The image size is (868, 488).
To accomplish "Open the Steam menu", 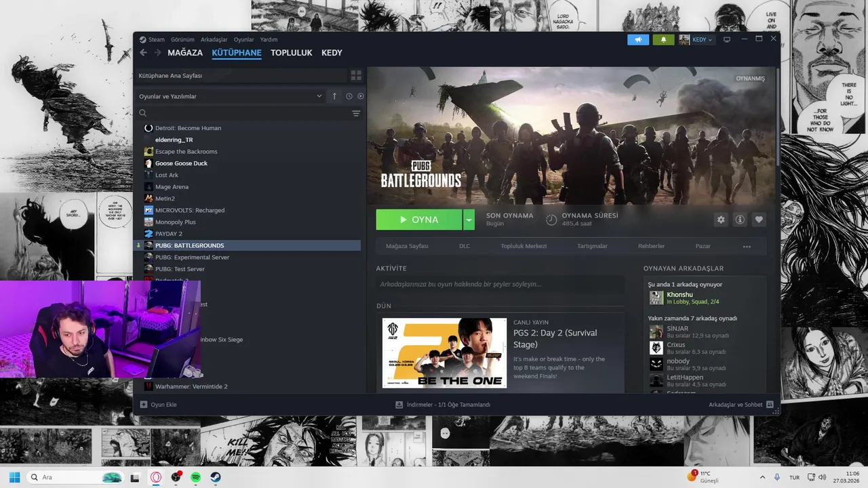I will point(157,39).
